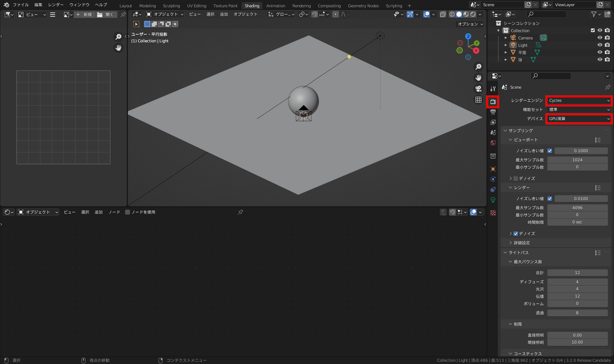Click the Blender logo menu icon

[6, 5]
